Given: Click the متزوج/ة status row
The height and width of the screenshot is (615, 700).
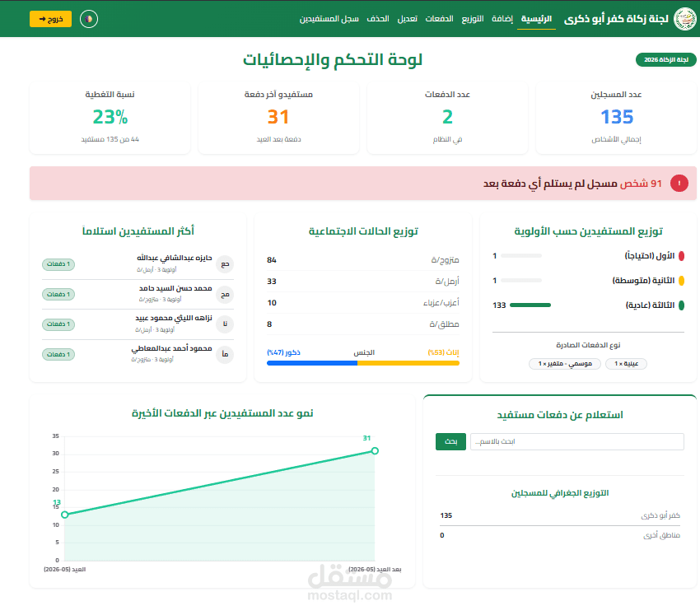Looking at the screenshot, I should point(363,259).
